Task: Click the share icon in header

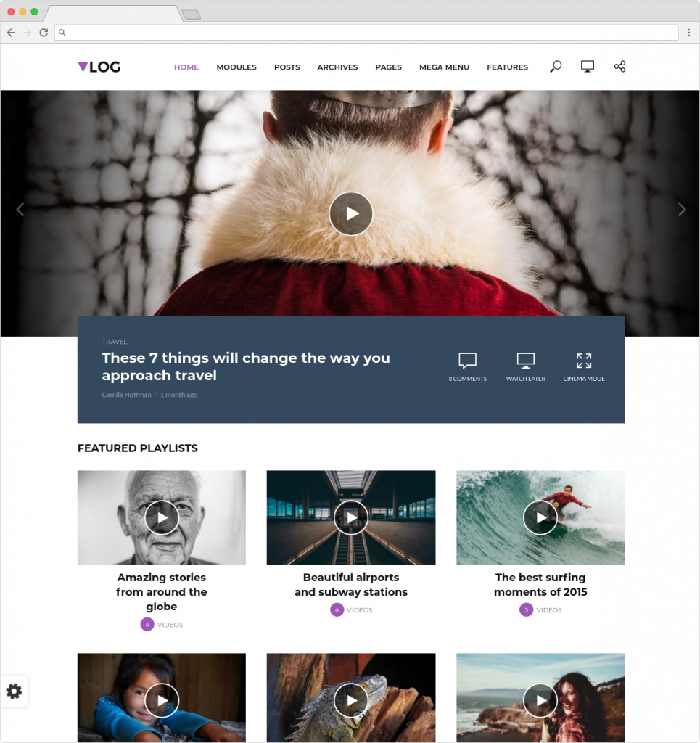Action: (619, 67)
